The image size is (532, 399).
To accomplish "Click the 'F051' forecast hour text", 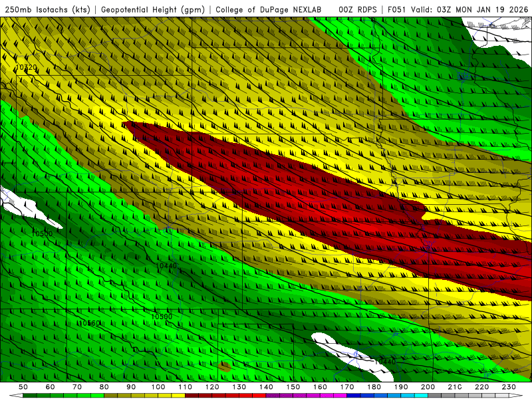I will tap(397, 10).
